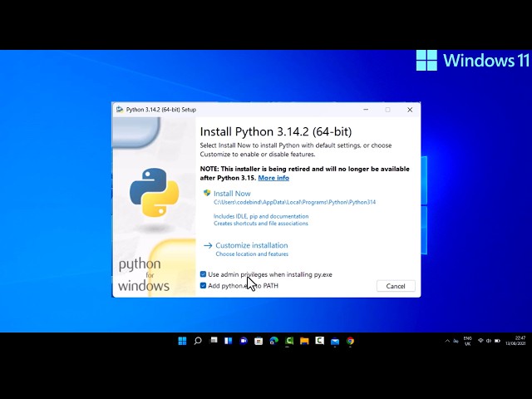The image size is (532, 399).
Task: Open Task View on the taskbar
Action: pyautogui.click(x=214, y=340)
